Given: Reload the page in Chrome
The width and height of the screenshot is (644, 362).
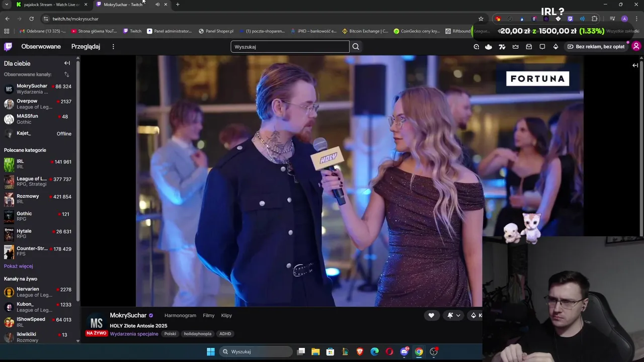Looking at the screenshot, I should click(x=31, y=19).
